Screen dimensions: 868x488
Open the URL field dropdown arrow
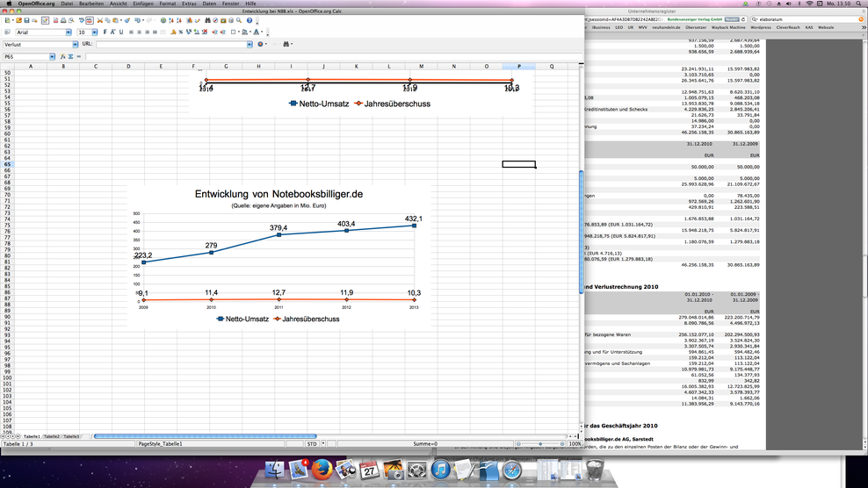tap(250, 44)
